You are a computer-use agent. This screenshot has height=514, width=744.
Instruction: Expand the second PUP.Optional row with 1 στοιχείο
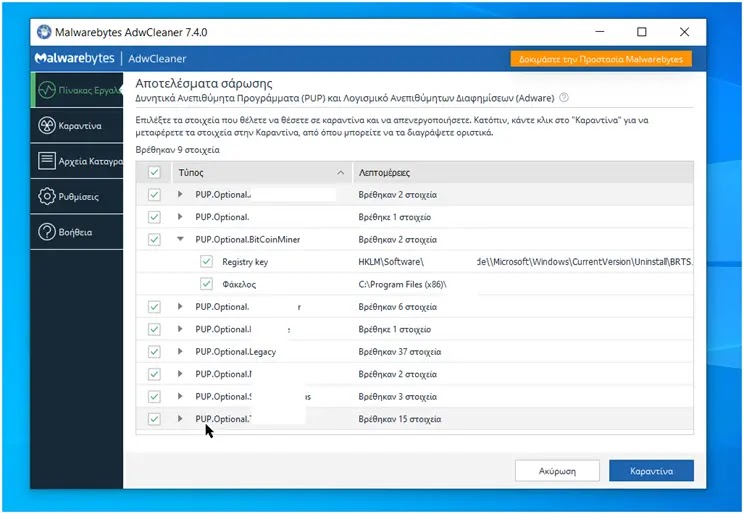(x=180, y=217)
